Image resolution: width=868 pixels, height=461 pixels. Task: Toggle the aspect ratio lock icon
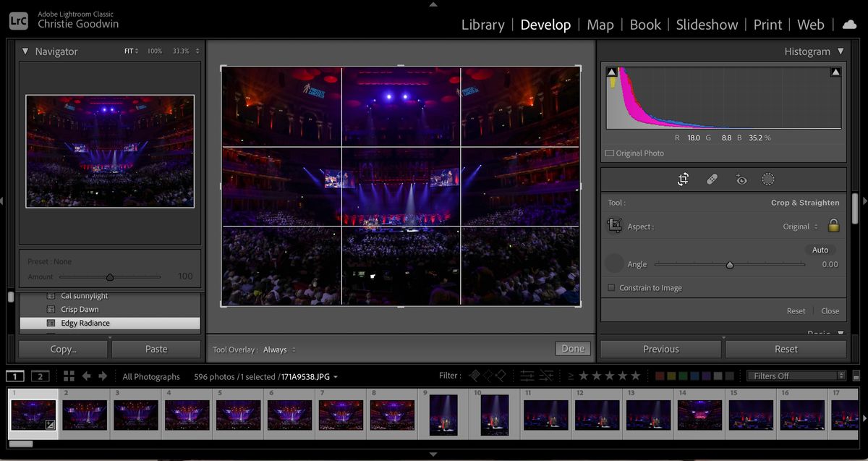click(833, 226)
